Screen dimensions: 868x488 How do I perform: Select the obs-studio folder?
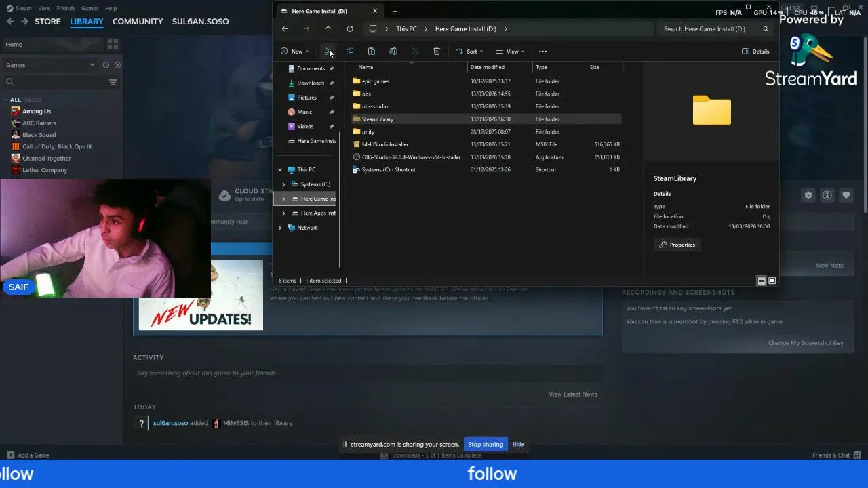click(375, 106)
